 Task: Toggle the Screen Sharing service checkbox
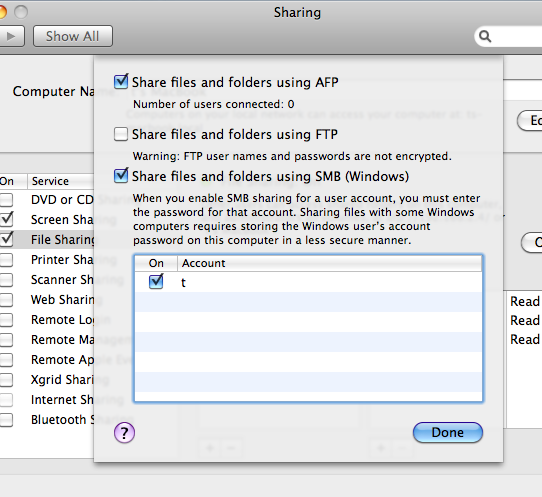click(7, 219)
